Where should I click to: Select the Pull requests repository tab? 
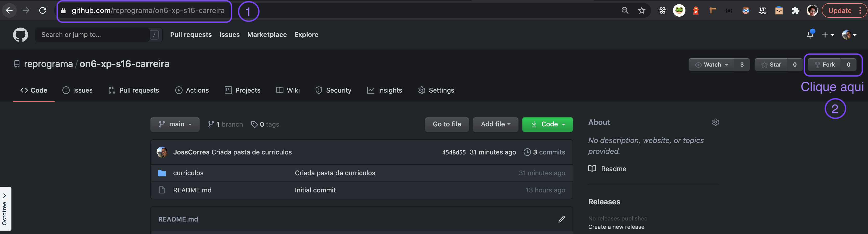[x=134, y=90]
